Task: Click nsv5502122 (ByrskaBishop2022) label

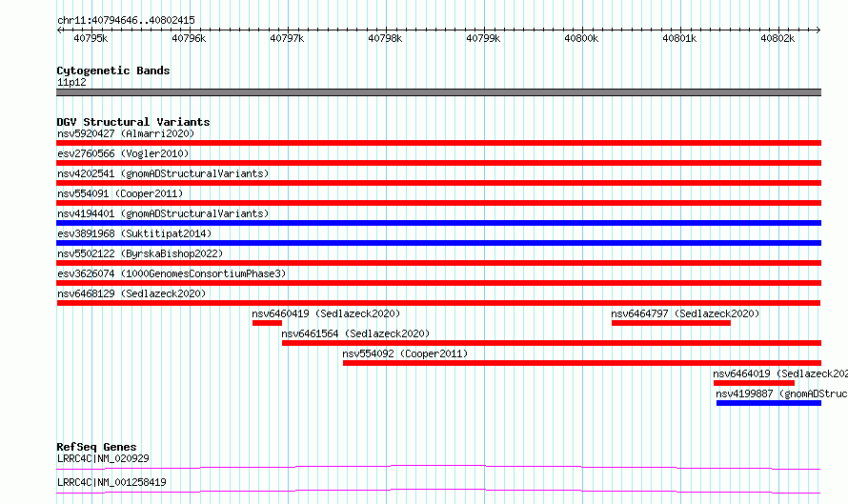Action: click(x=140, y=253)
